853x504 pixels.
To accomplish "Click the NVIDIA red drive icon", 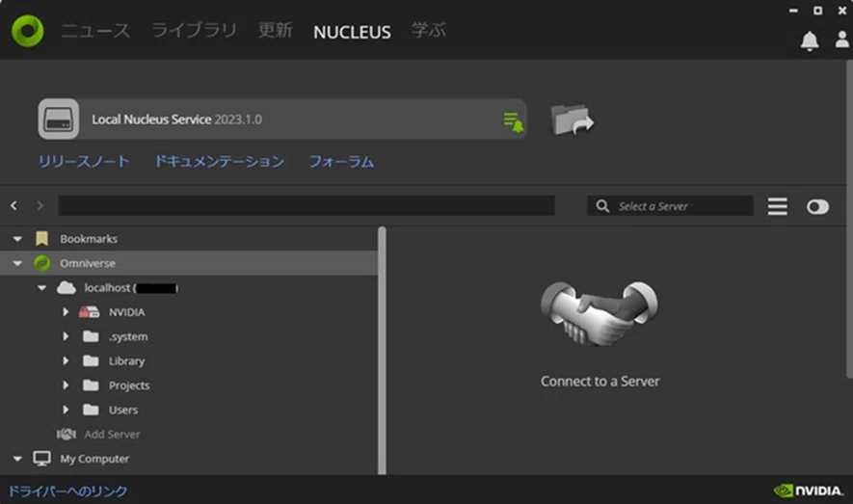I will [x=90, y=312].
